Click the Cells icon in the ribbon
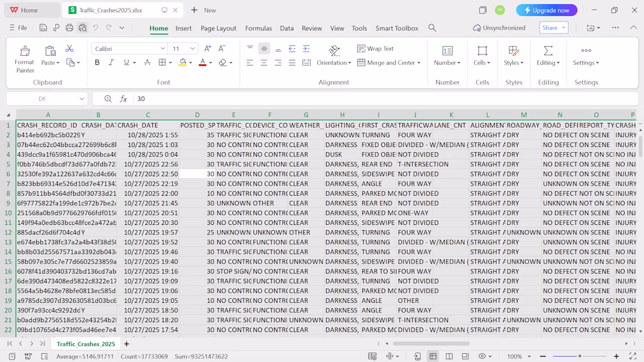 coord(482,50)
